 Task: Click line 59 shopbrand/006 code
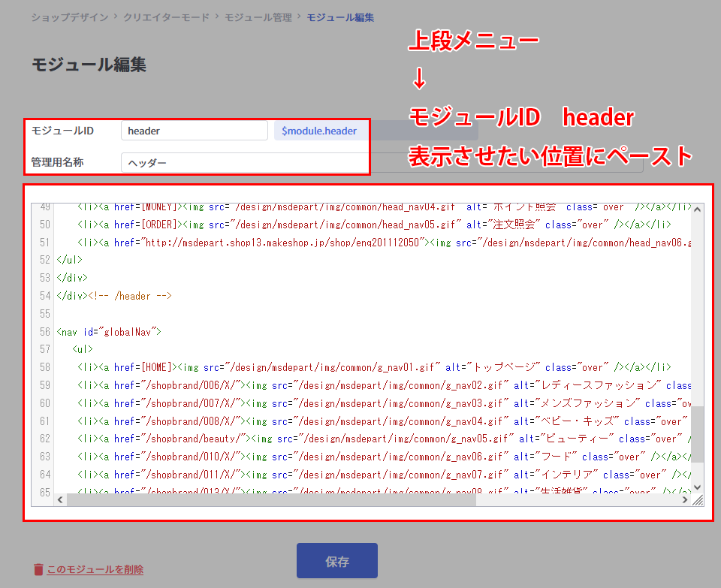tap(384, 385)
